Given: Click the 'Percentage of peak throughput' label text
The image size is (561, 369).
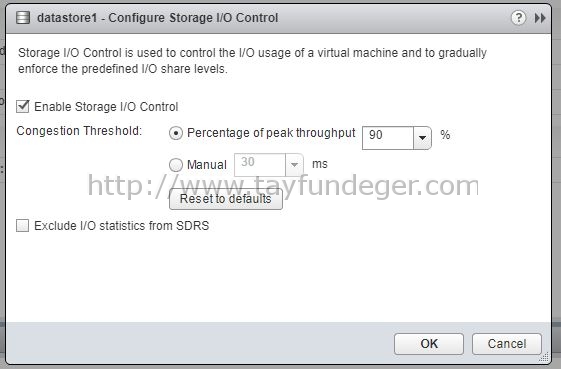Looking at the screenshot, I should click(x=271, y=133).
